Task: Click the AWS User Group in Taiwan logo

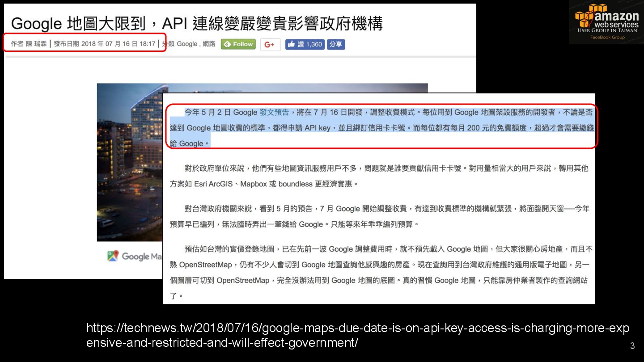Action: (x=606, y=22)
